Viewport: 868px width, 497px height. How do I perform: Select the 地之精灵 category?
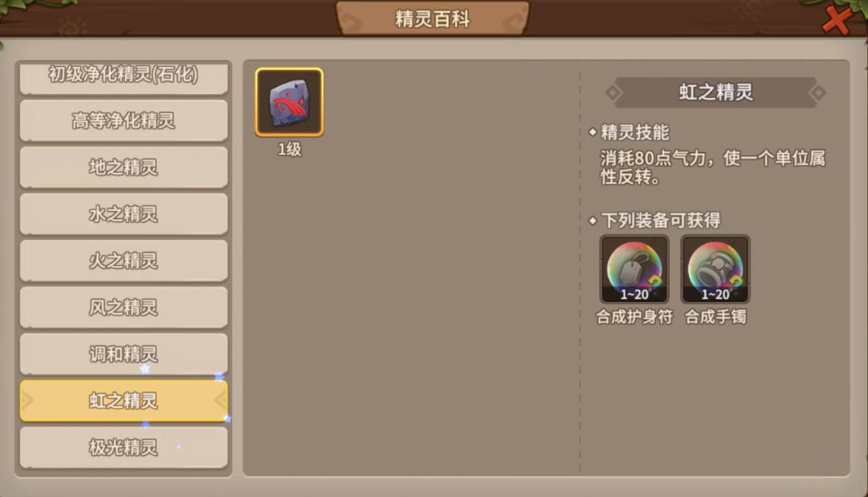pyautogui.click(x=124, y=167)
